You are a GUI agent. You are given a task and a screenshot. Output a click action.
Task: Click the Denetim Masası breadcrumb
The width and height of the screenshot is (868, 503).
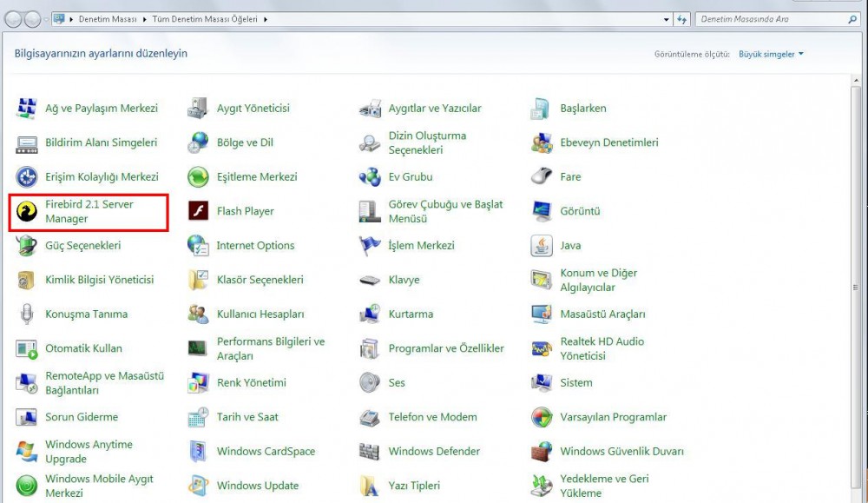coord(108,19)
